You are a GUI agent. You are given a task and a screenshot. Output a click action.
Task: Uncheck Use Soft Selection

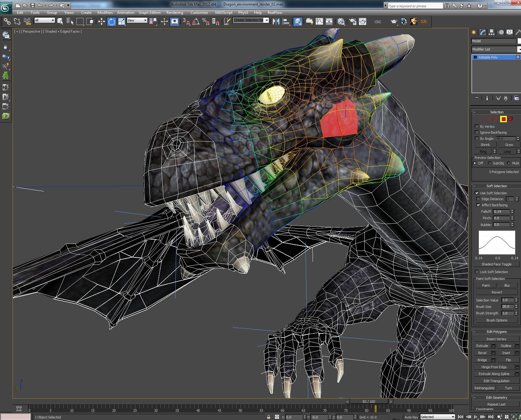click(x=477, y=193)
